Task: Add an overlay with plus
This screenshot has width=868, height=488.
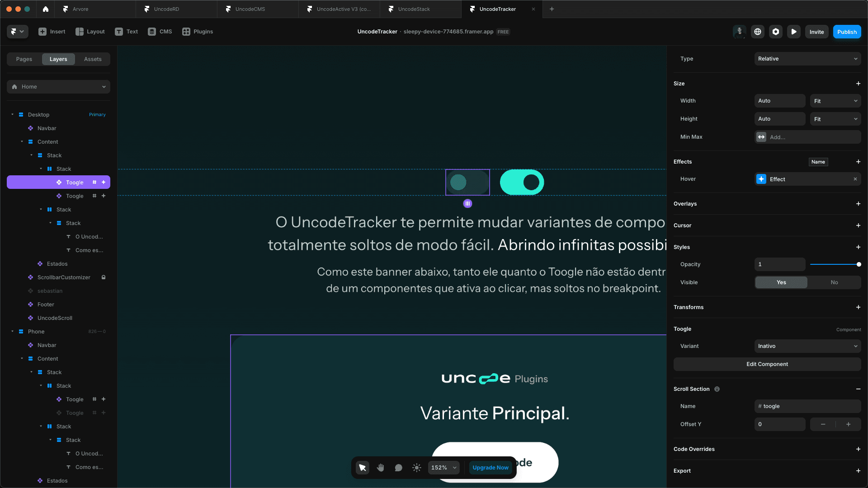Action: click(x=858, y=204)
